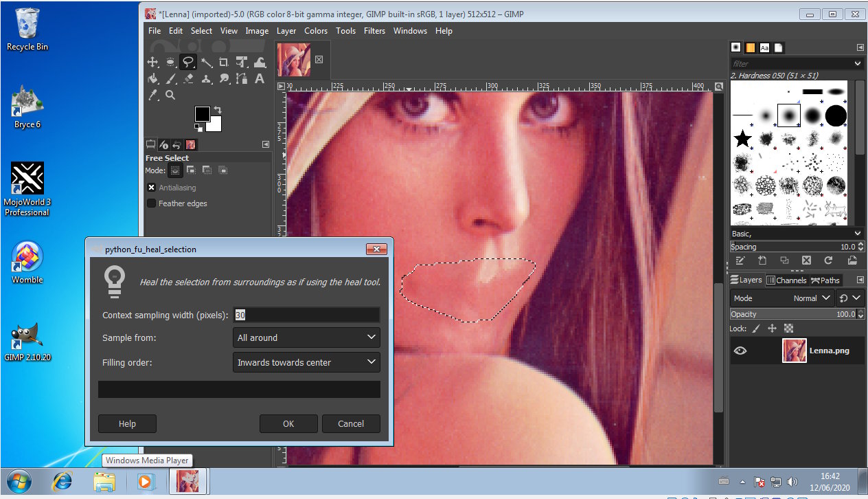The height and width of the screenshot is (499, 868).
Task: Select the Text tool
Action: coord(260,78)
